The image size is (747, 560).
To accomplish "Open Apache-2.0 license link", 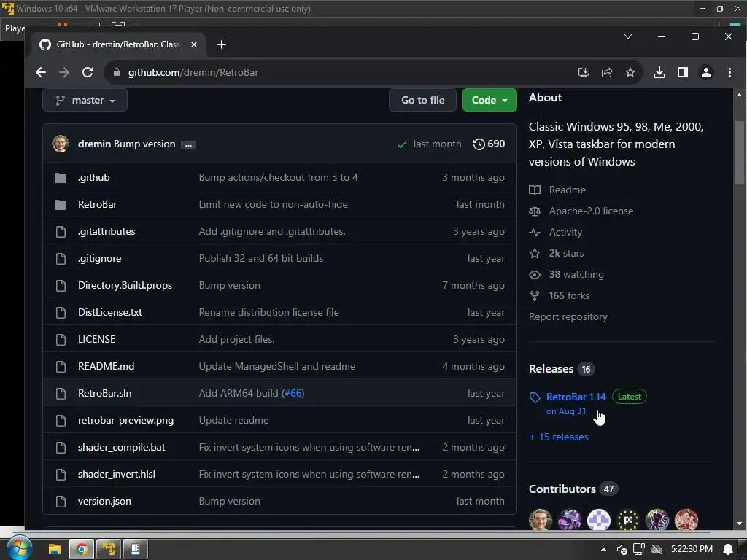I will (x=581, y=211).
